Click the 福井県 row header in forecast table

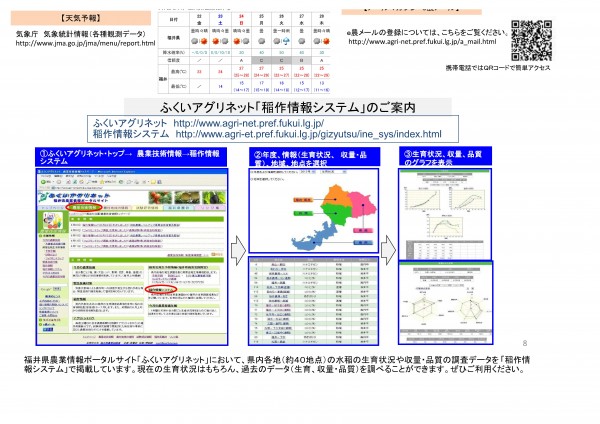(173, 38)
